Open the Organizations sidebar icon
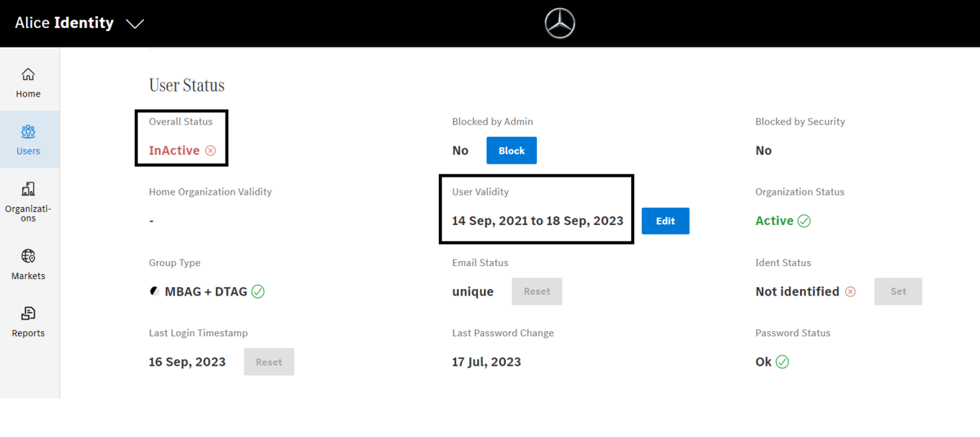This screenshot has width=980, height=437. point(28,189)
